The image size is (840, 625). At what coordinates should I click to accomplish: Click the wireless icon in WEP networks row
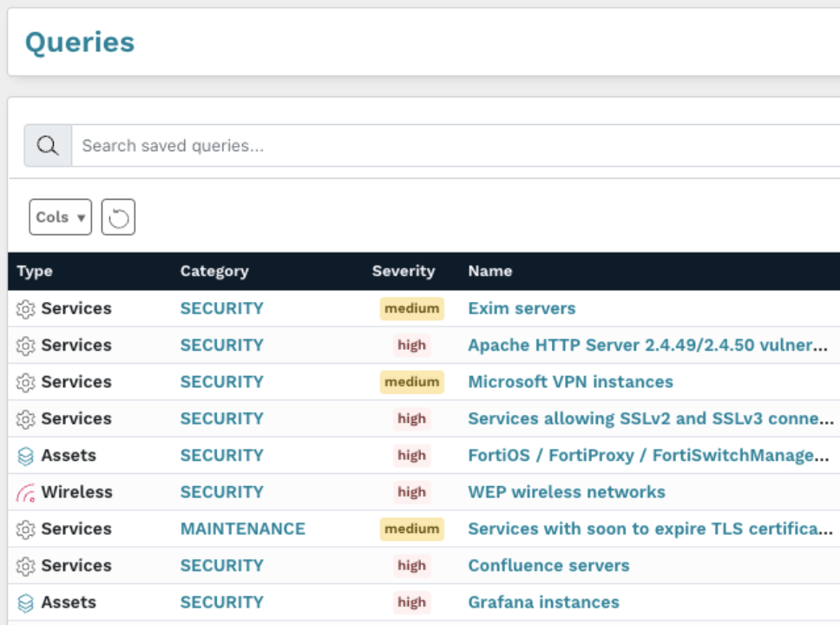tap(26, 492)
